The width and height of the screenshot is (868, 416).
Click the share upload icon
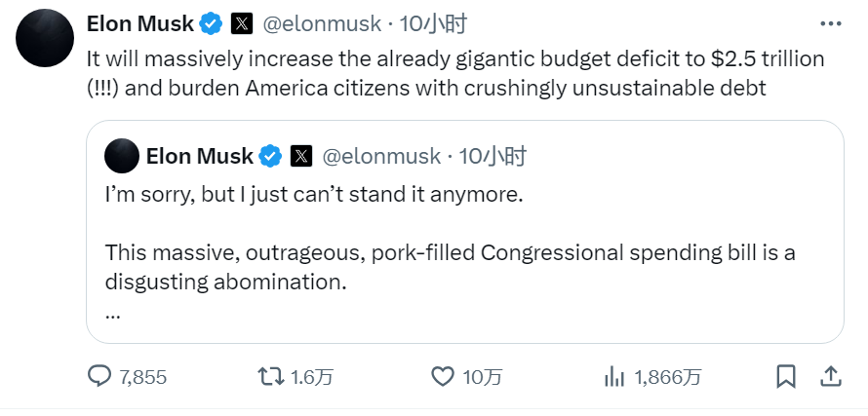(x=830, y=377)
